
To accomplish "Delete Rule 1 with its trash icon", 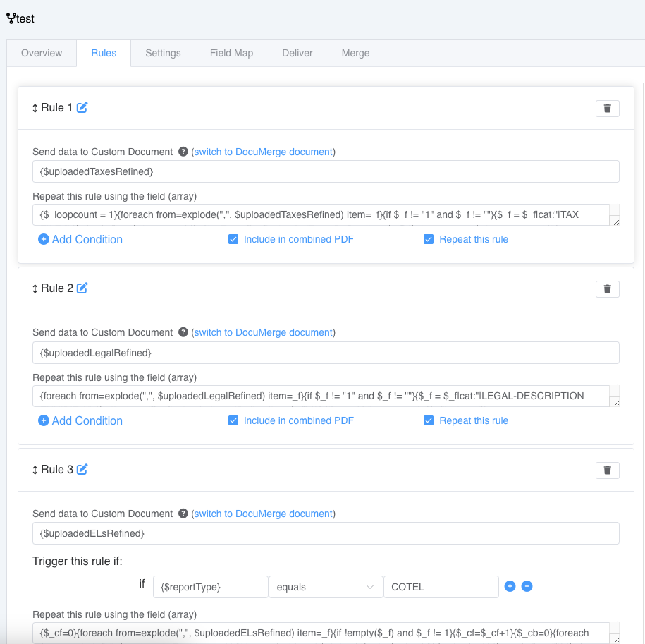I will [x=607, y=108].
